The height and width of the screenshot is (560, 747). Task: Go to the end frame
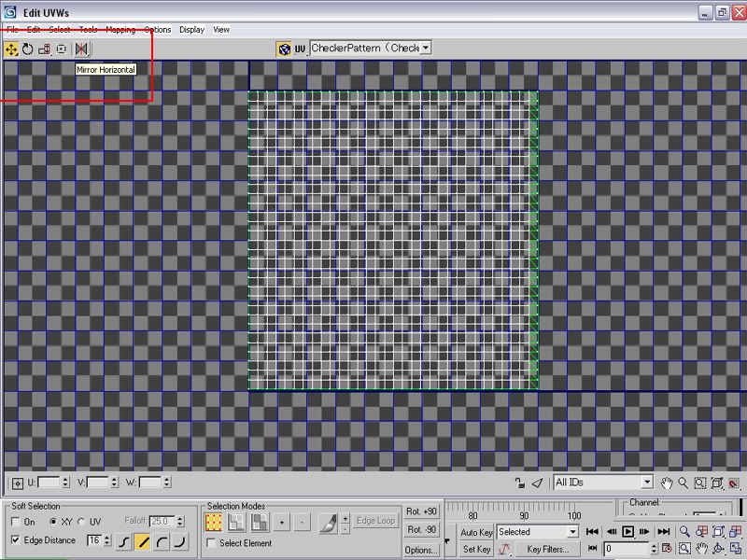click(664, 531)
